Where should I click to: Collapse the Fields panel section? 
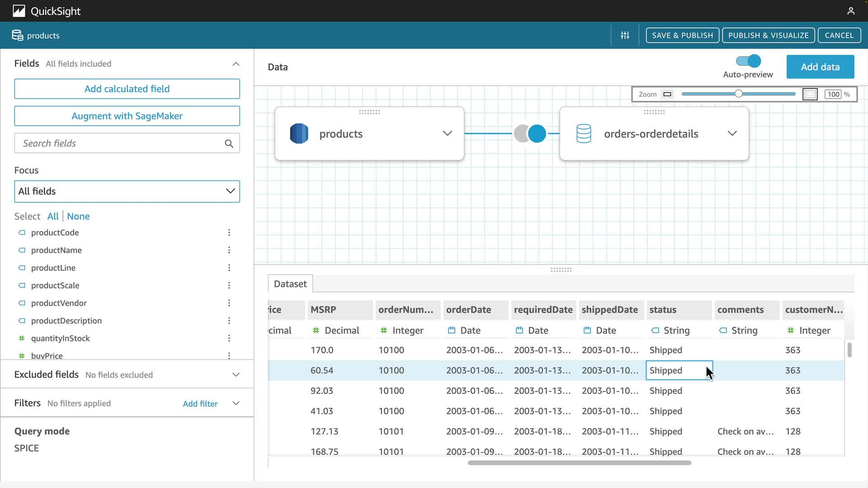tap(236, 64)
